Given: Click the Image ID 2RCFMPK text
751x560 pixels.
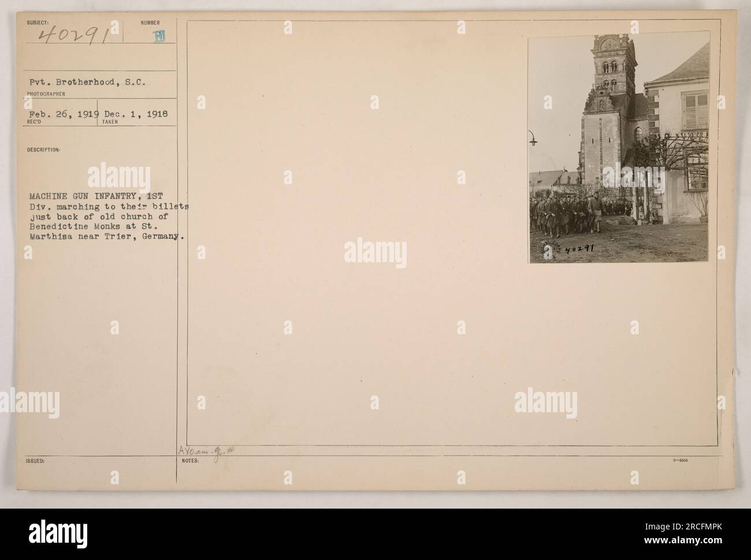Looking at the screenshot, I should (x=682, y=527).
